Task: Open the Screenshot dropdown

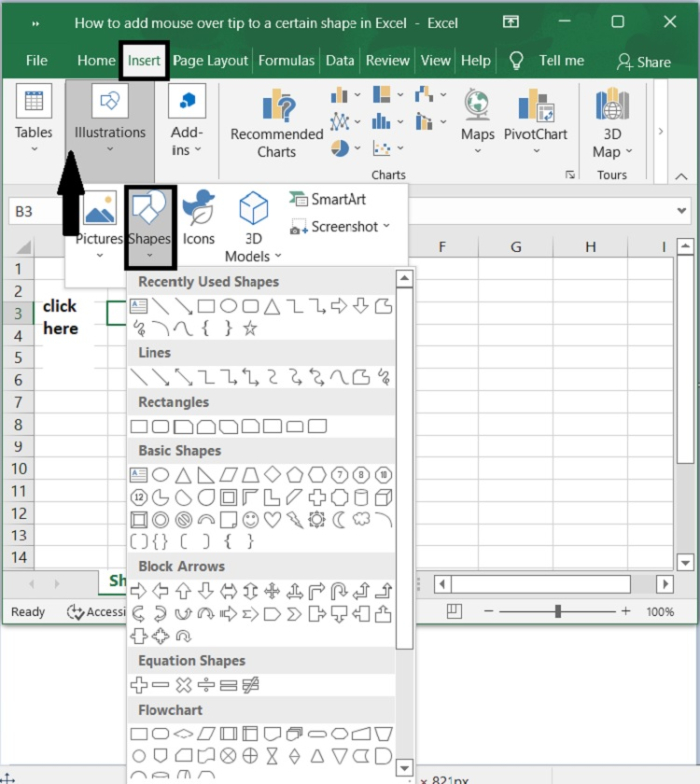Action: (340, 227)
